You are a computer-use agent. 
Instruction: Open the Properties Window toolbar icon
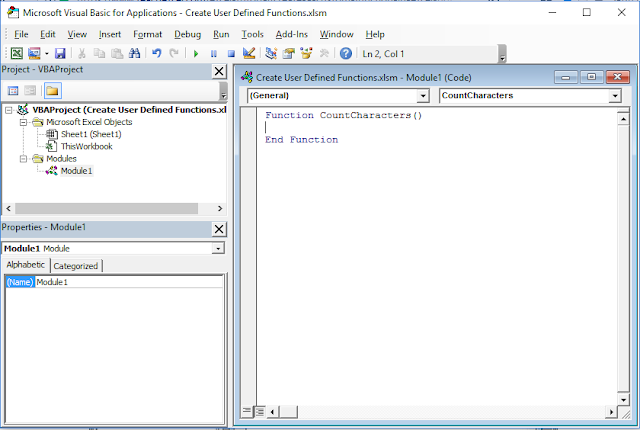(x=289, y=53)
